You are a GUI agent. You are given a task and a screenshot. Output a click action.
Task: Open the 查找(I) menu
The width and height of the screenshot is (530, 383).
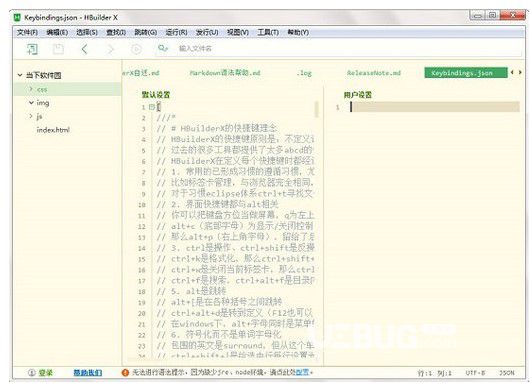click(x=116, y=32)
